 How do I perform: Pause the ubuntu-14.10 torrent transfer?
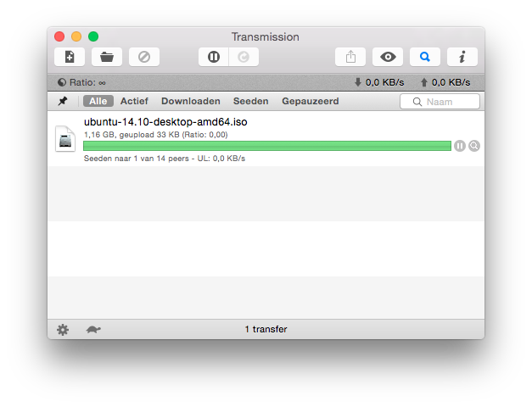tap(460, 146)
